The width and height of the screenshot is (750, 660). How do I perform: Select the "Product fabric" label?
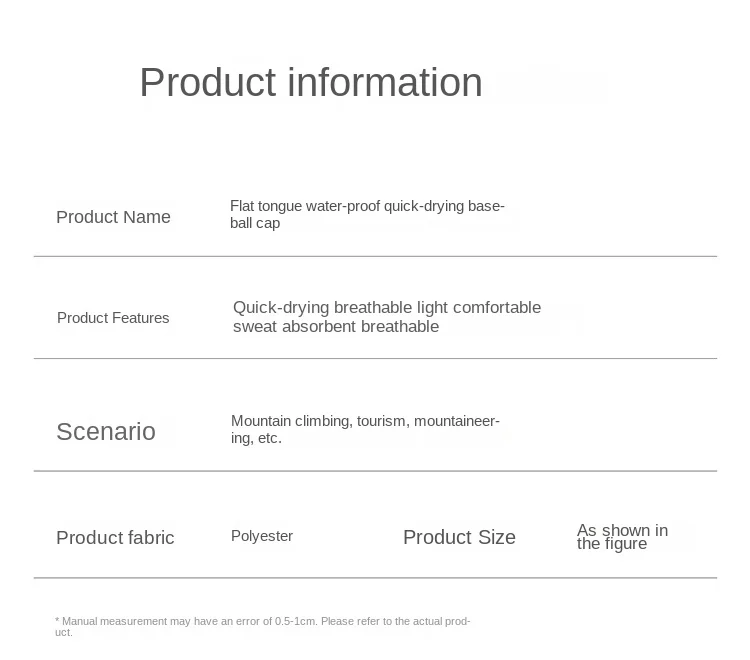pyautogui.click(x=115, y=538)
